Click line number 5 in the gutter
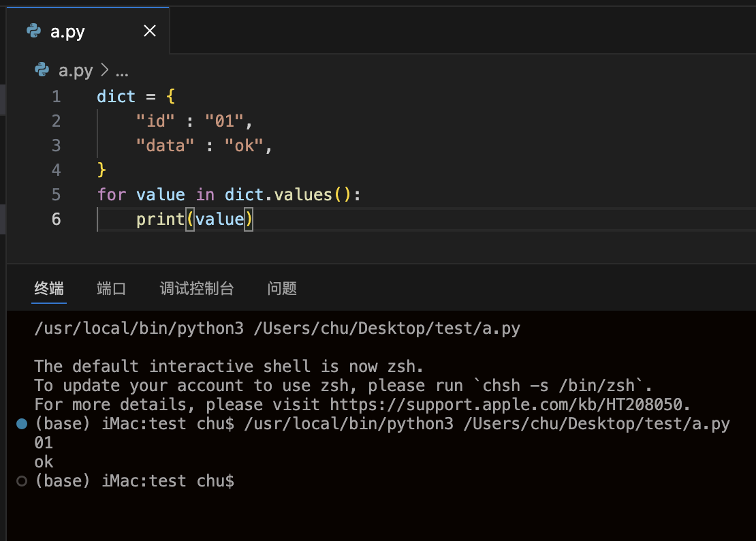 point(56,195)
